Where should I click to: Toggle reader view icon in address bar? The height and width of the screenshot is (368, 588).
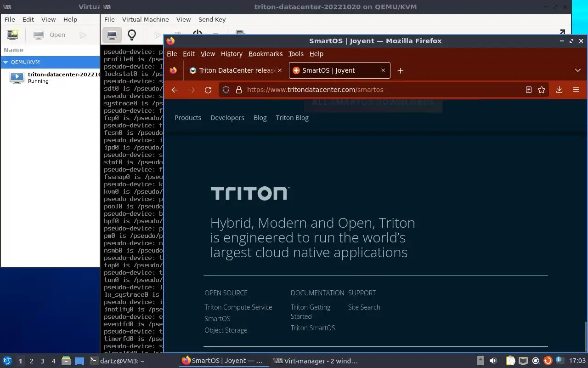pyautogui.click(x=529, y=90)
